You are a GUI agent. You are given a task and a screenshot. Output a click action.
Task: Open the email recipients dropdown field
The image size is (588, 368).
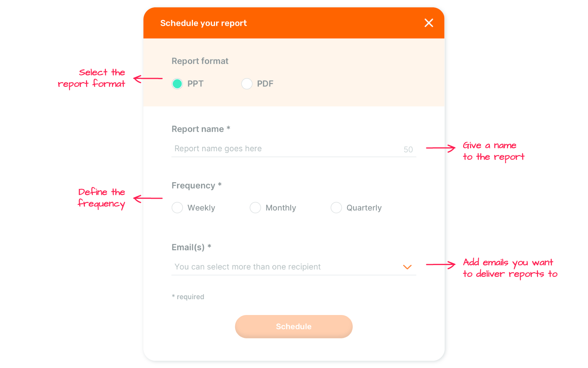(294, 267)
